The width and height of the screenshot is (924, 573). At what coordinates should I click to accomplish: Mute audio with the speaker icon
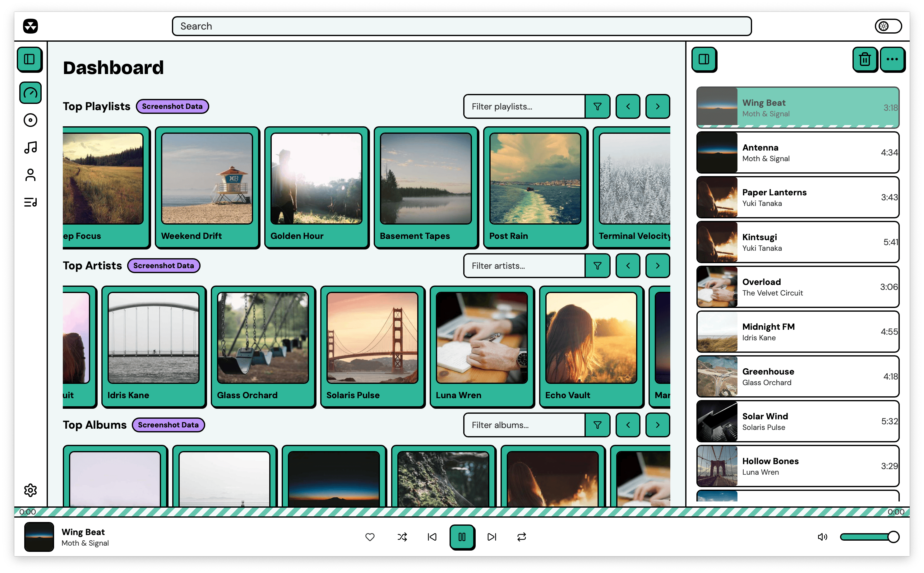pos(822,537)
